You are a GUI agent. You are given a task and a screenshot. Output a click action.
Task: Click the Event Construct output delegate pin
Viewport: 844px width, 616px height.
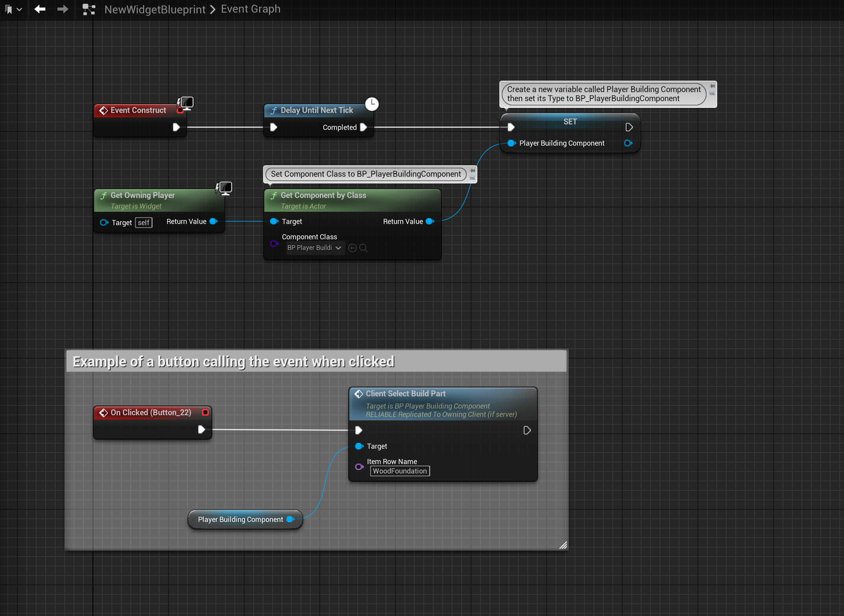click(x=180, y=111)
